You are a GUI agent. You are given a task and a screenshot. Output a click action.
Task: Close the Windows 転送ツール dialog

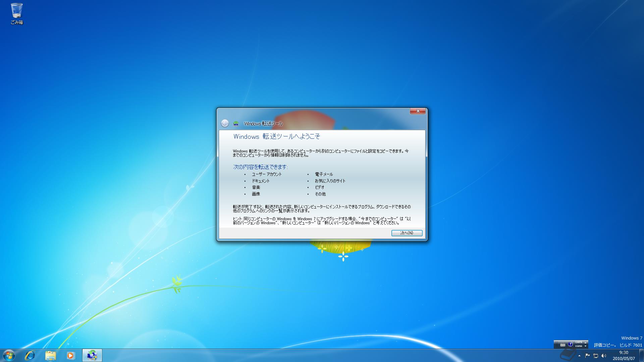point(418,111)
